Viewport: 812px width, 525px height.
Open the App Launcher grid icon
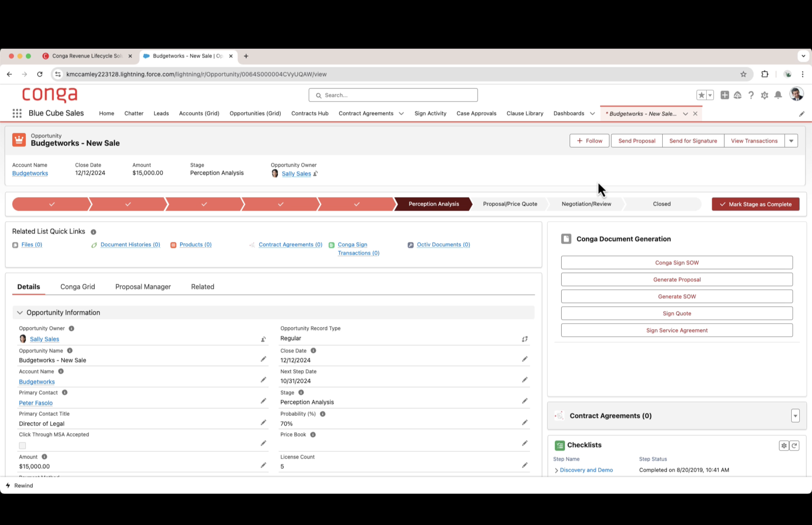tap(17, 113)
